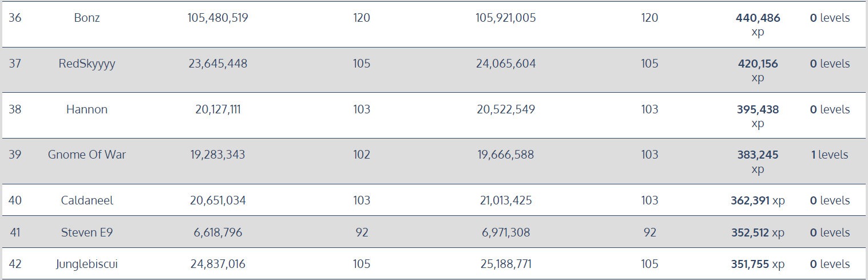Click Junglebiscui's 351,755 xp gain
The width and height of the screenshot is (868, 280).
click(758, 264)
